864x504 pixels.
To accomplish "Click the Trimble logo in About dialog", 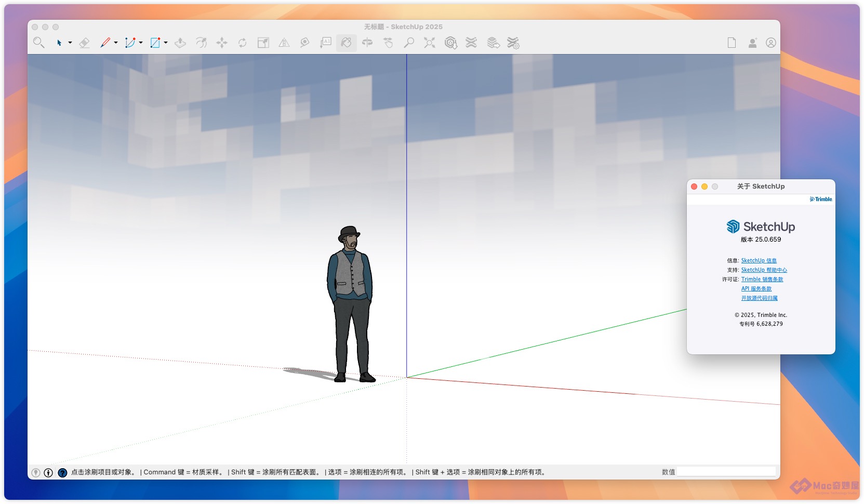I will click(821, 199).
